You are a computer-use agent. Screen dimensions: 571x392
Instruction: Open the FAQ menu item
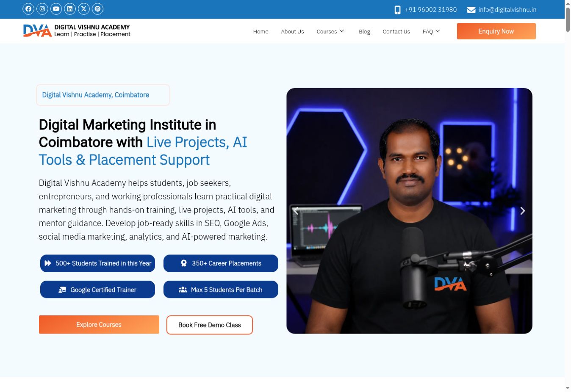[428, 32]
